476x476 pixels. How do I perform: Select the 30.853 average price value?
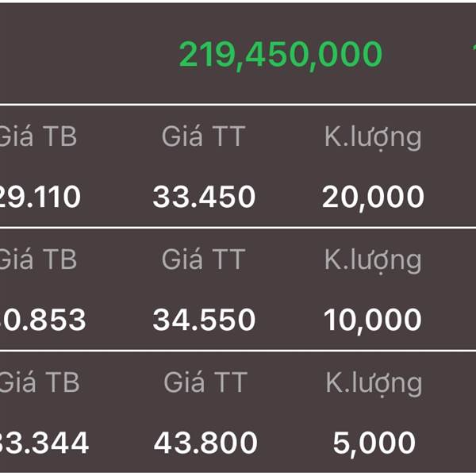coord(43,320)
